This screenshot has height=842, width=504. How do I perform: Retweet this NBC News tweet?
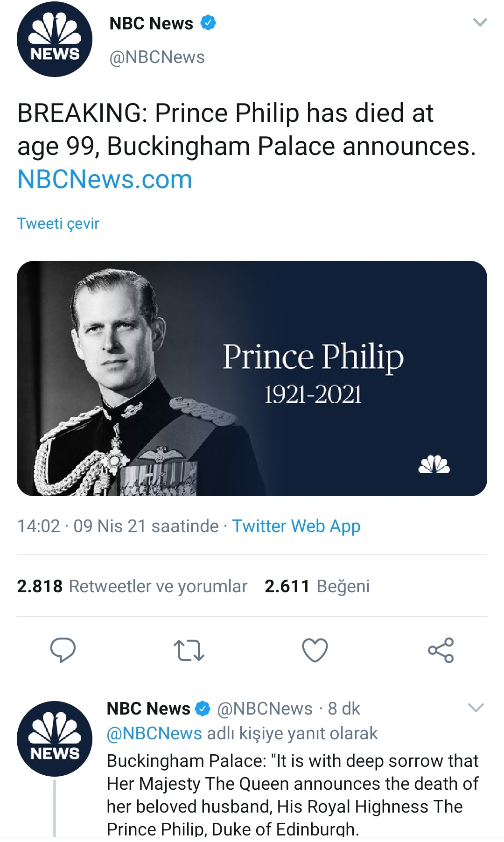(189, 650)
